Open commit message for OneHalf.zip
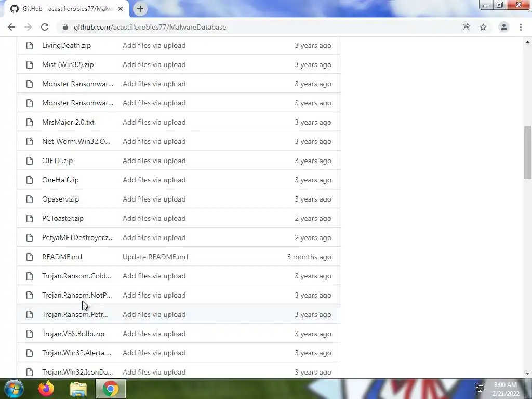This screenshot has width=532, height=399. 154,180
